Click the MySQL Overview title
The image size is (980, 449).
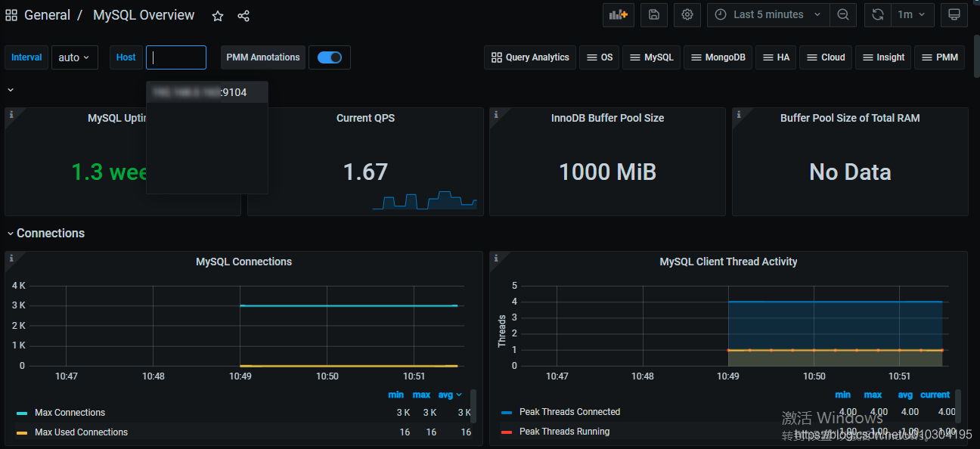144,15
